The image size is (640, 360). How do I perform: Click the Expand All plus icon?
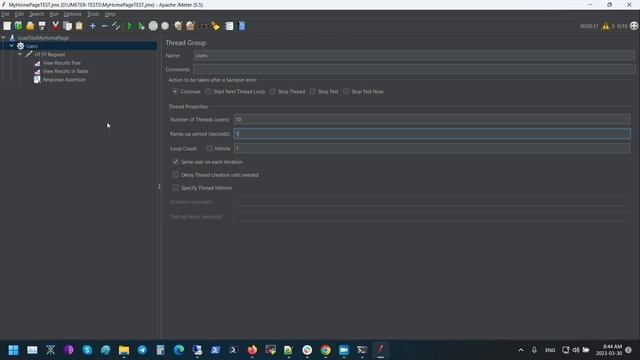93,26
